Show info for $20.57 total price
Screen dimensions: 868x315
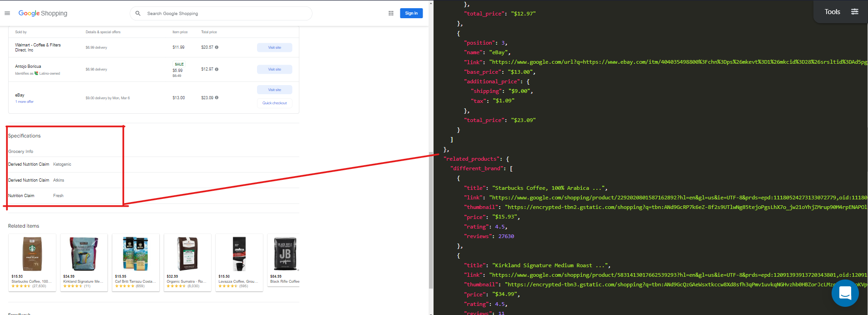click(217, 47)
